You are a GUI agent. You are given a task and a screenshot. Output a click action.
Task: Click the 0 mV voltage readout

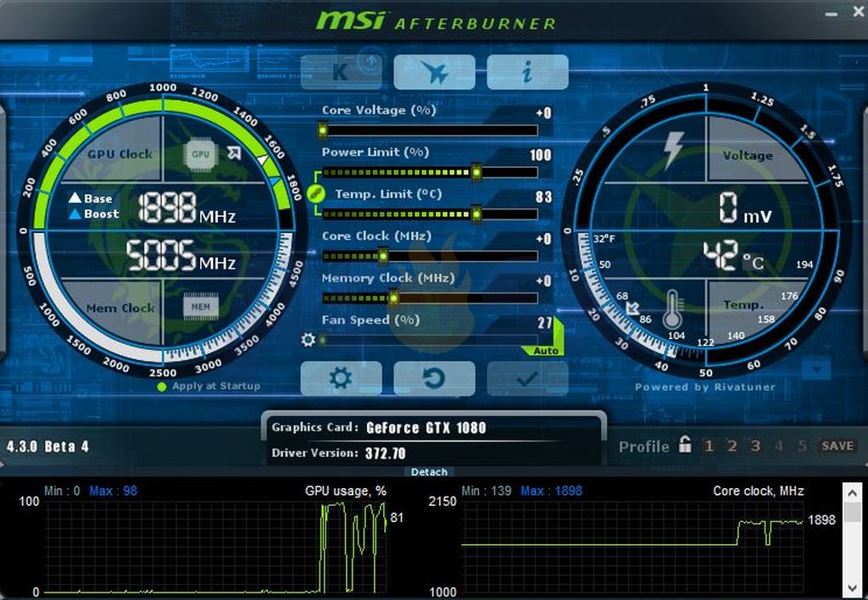coord(745,208)
